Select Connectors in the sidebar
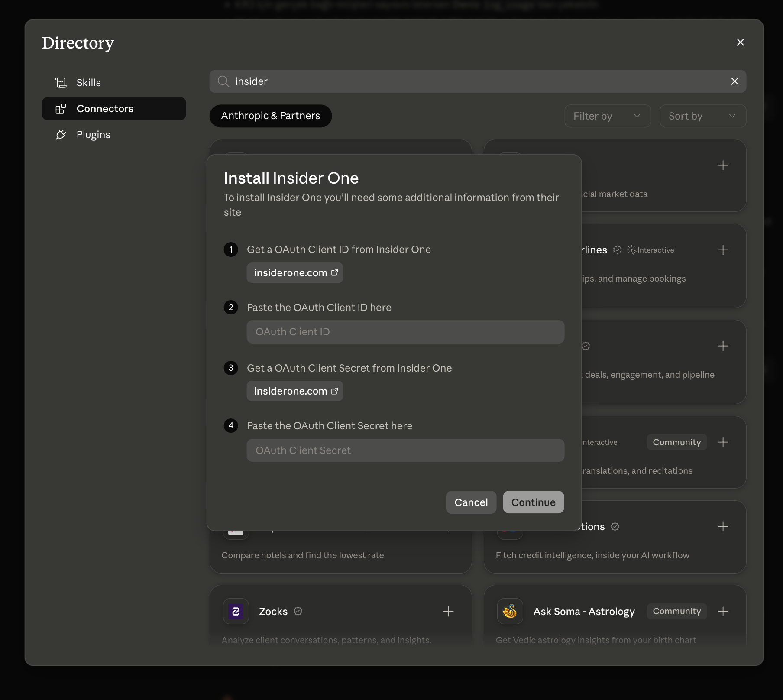The height and width of the screenshot is (700, 783). click(x=114, y=109)
